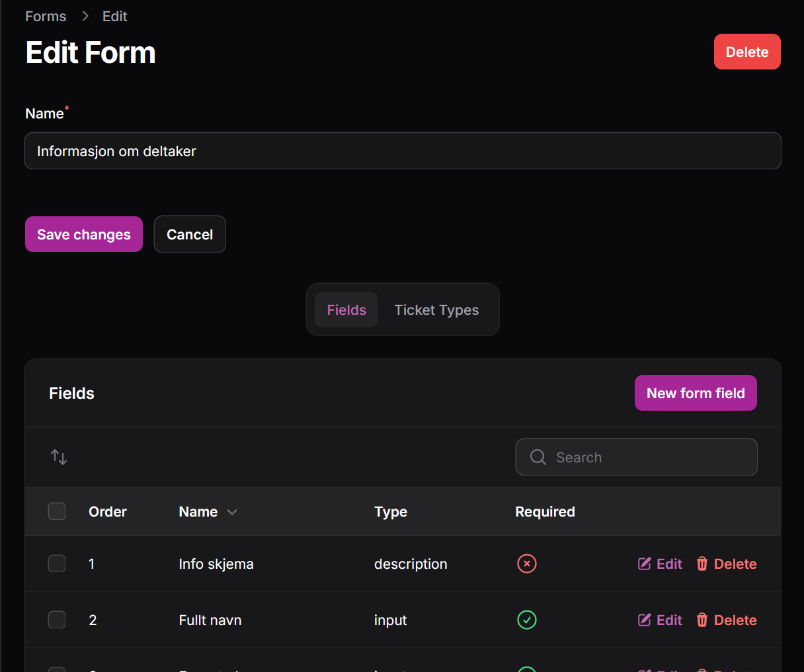Select the Fields tab
Screen dimensions: 804x672
346,310
